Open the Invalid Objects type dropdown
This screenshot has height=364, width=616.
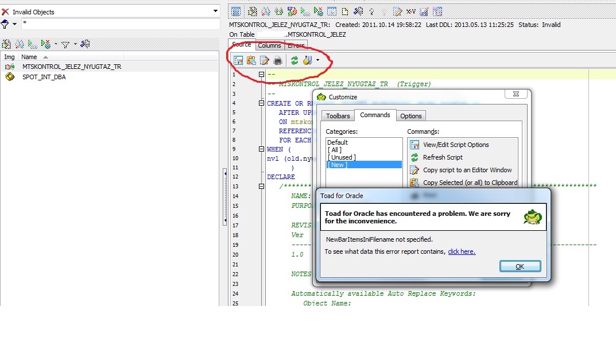click(215, 11)
